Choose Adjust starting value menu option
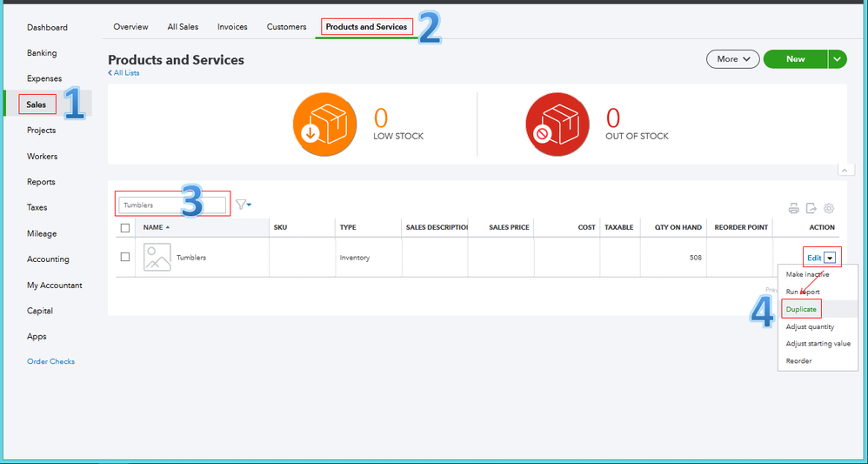The height and width of the screenshot is (464, 868). pyautogui.click(x=818, y=344)
